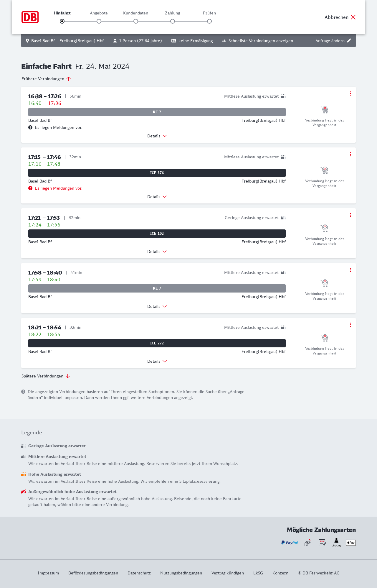
Task: Click the PayPal payment icon
Action: coord(289,543)
